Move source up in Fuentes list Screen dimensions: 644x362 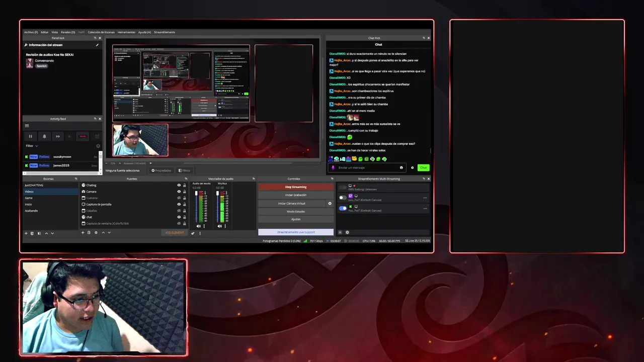(x=103, y=232)
